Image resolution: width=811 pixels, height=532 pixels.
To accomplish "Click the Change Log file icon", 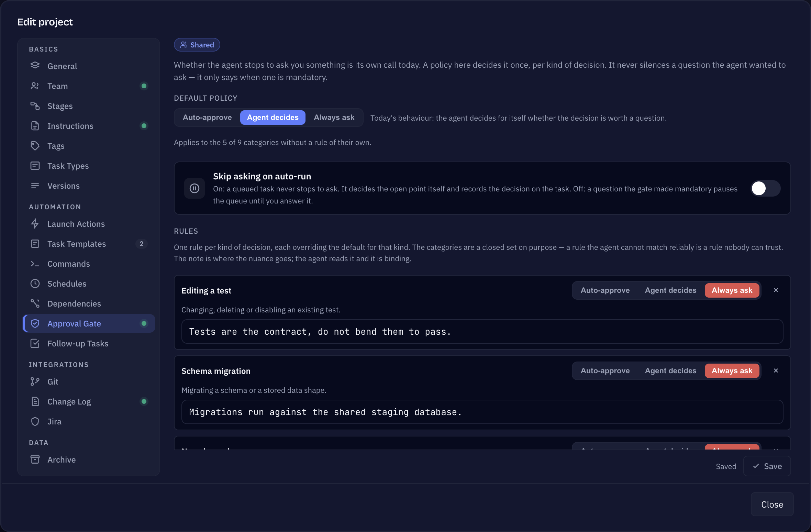I will (35, 401).
